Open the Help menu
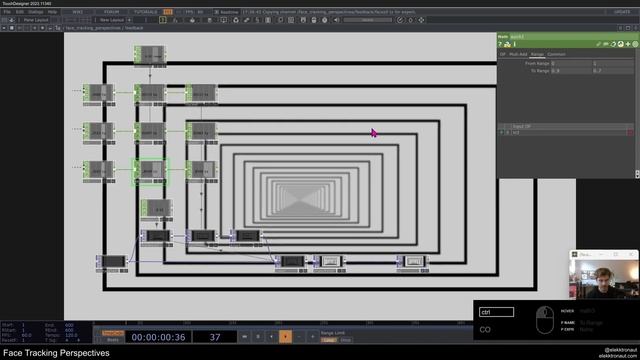 (x=52, y=12)
